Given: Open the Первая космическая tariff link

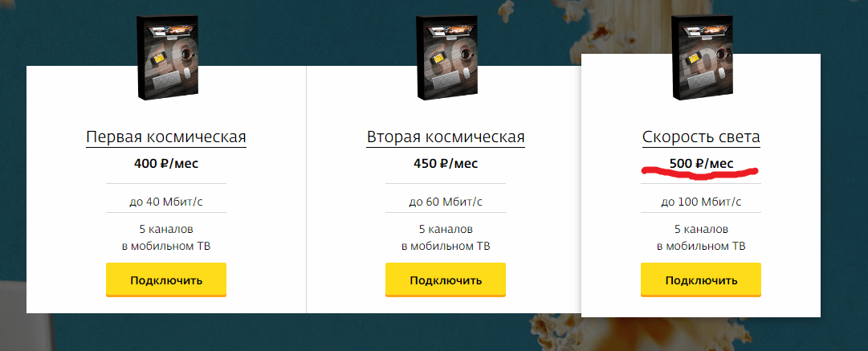Looking at the screenshot, I should [166, 137].
